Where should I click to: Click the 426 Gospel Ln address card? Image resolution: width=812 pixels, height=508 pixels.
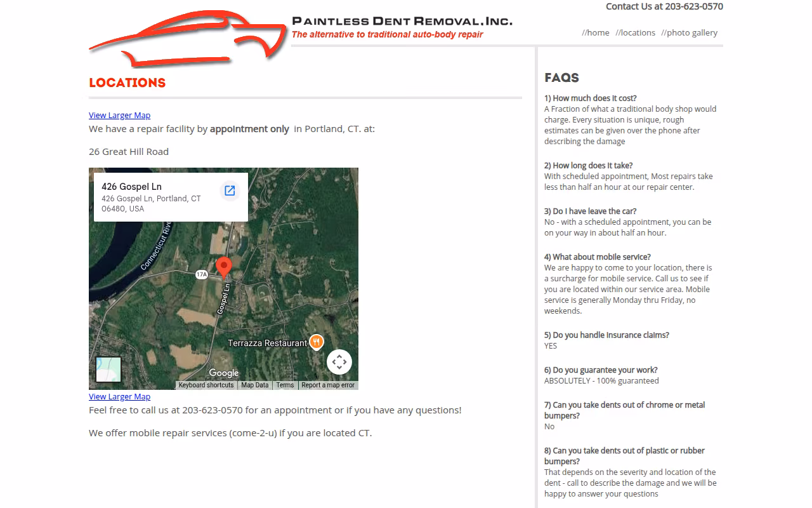(171, 197)
